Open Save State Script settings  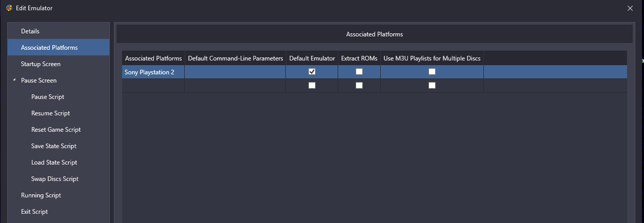pyautogui.click(x=54, y=146)
